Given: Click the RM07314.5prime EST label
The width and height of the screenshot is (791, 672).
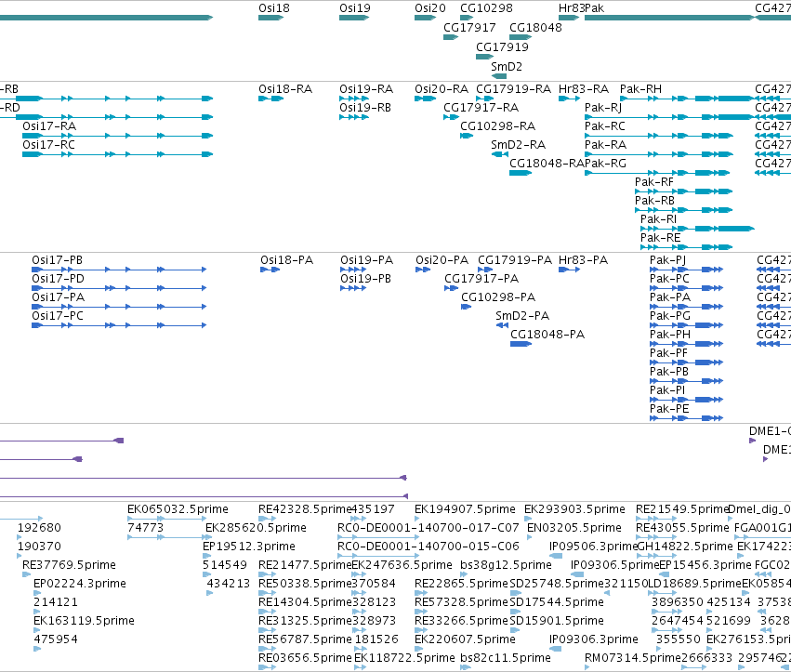Looking at the screenshot, I should pos(633,658).
